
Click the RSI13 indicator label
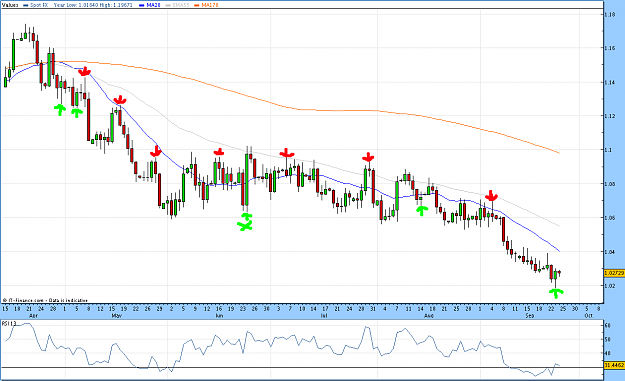click(9, 324)
